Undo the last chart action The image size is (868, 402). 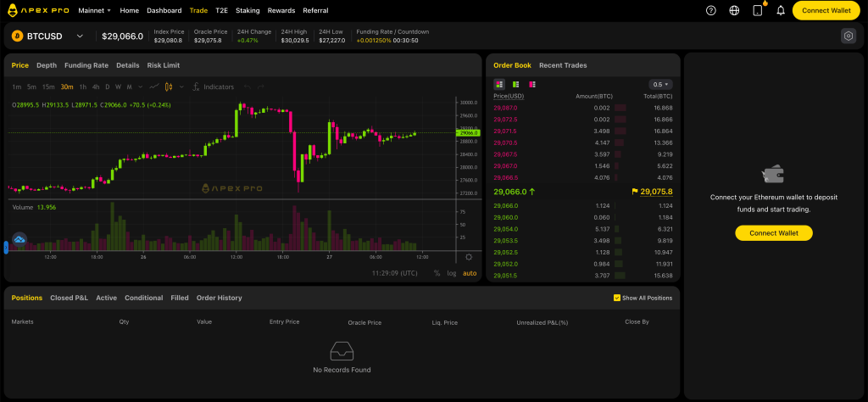coord(248,87)
